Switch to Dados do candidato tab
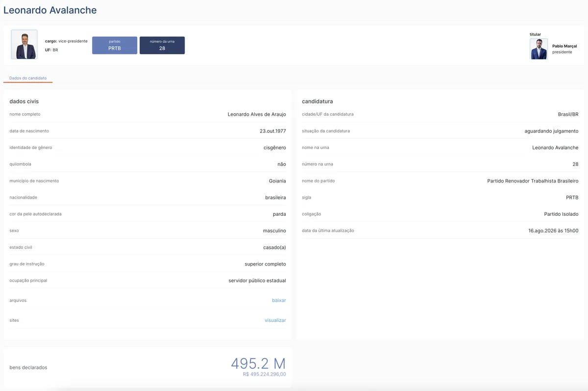 point(28,78)
